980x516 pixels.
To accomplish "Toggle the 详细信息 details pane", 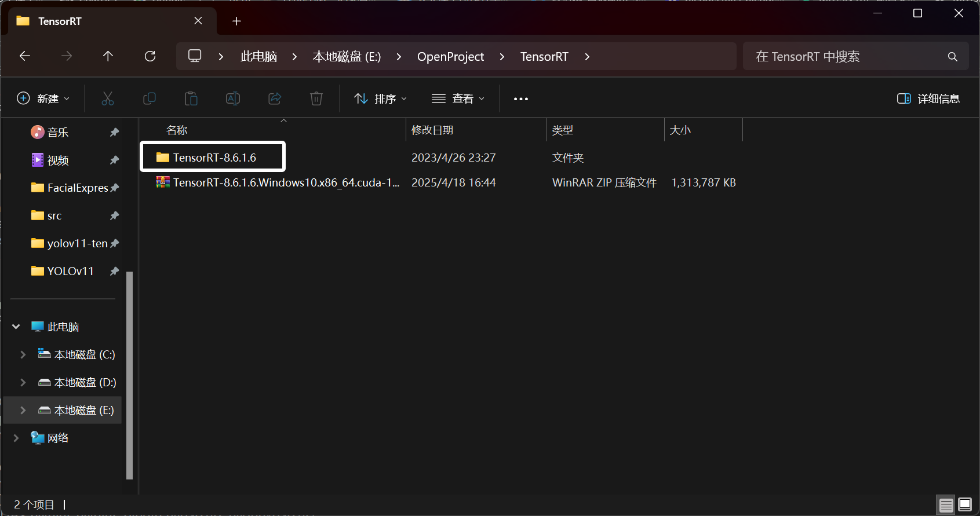I will (928, 98).
